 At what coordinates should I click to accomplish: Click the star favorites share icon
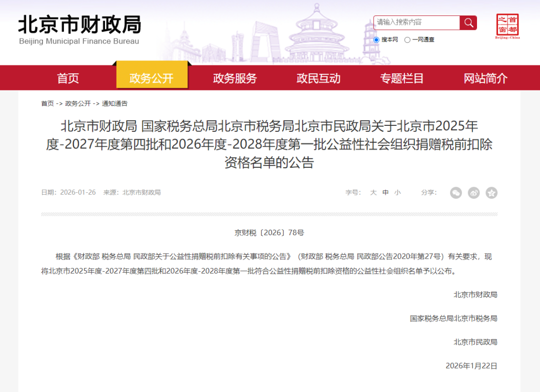point(491,193)
